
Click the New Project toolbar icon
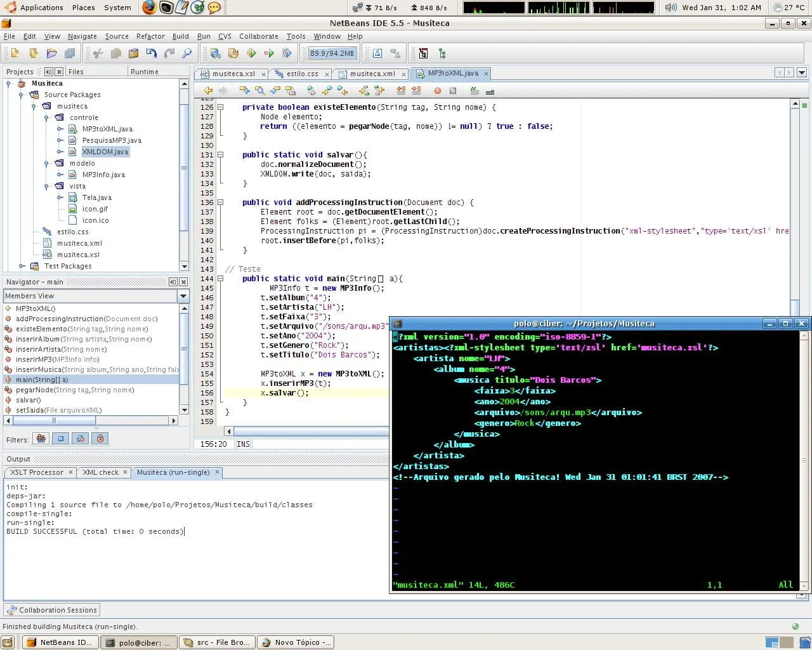pos(34,54)
